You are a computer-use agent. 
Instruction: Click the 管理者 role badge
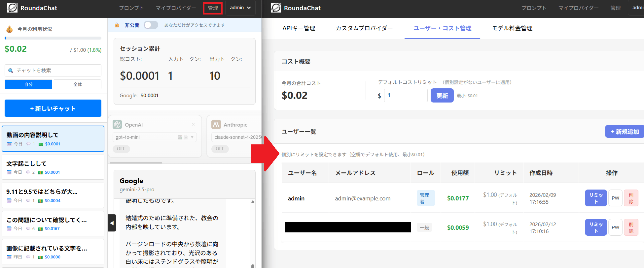426,198
